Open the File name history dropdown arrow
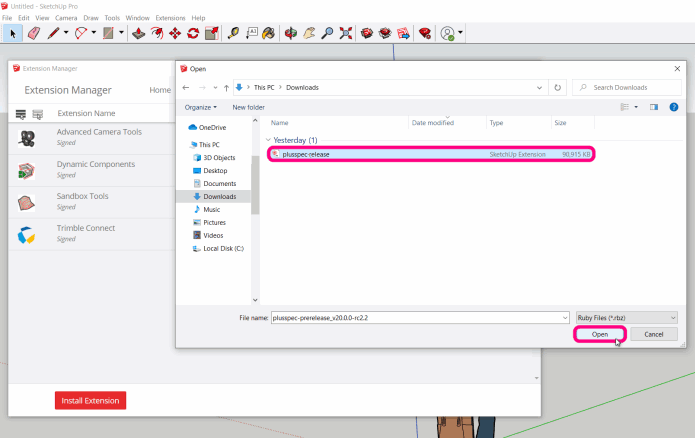Screen dimensions: 695x438 tap(565, 317)
